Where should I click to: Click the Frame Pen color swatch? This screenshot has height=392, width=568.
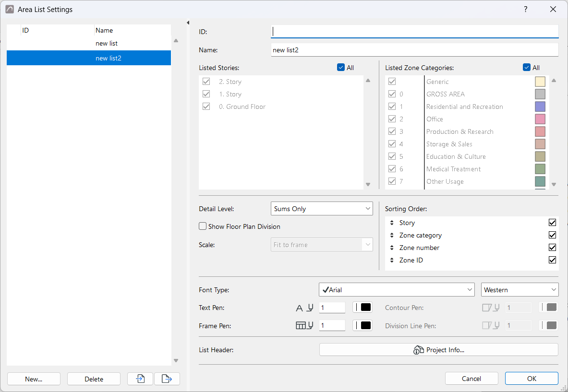(x=363, y=325)
